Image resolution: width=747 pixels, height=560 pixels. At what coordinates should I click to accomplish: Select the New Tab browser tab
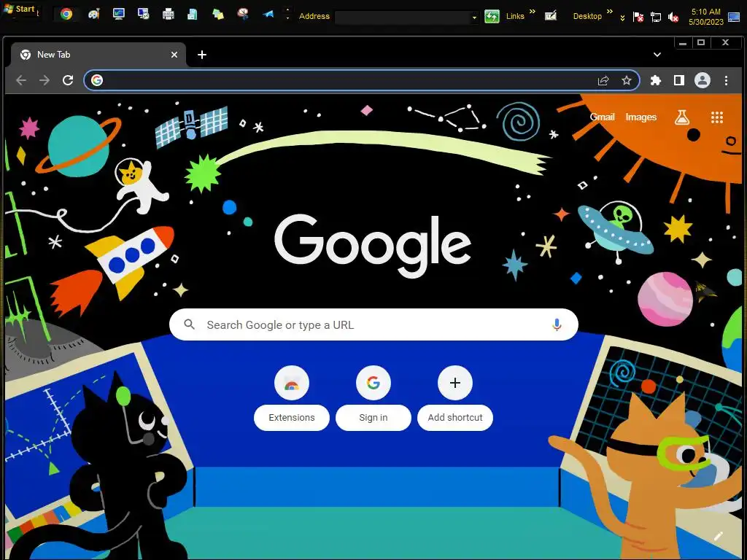[x=98, y=55]
